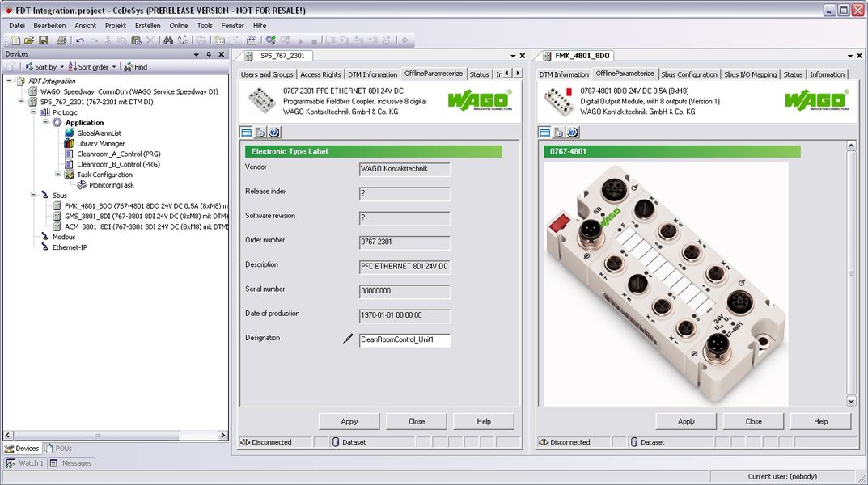Switch to Users and Groups tab
The height and width of the screenshot is (485, 868).
(267, 74)
